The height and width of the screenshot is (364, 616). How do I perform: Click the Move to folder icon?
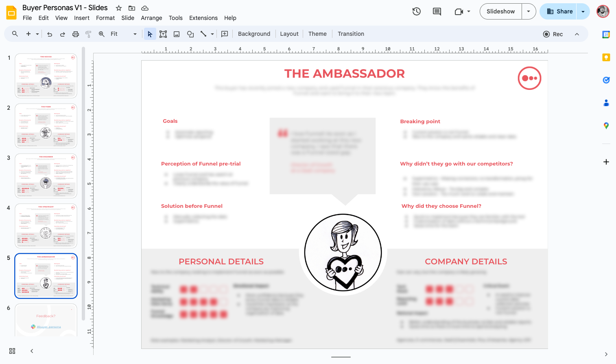[132, 8]
